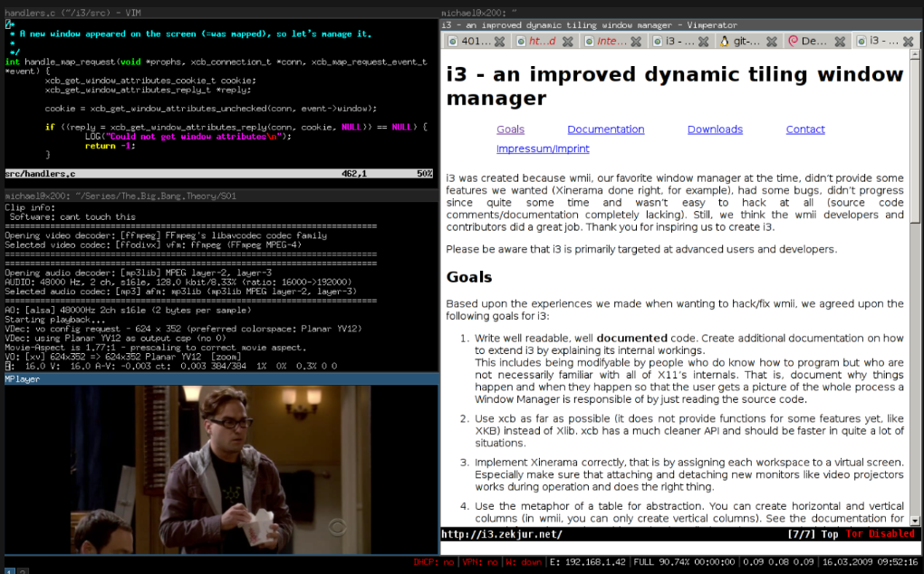Viewport: 924px width, 574px height.
Task: Open the Impressum/Imprint link
Action: click(543, 149)
